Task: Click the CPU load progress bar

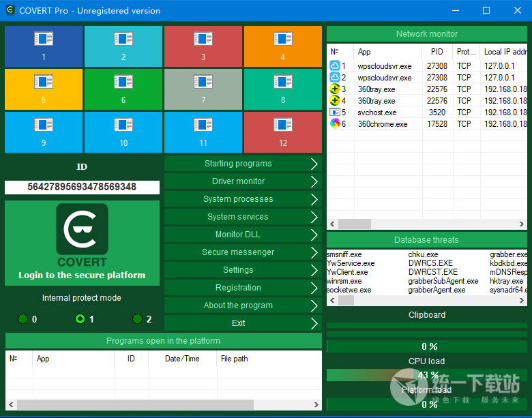Action: tap(426, 375)
